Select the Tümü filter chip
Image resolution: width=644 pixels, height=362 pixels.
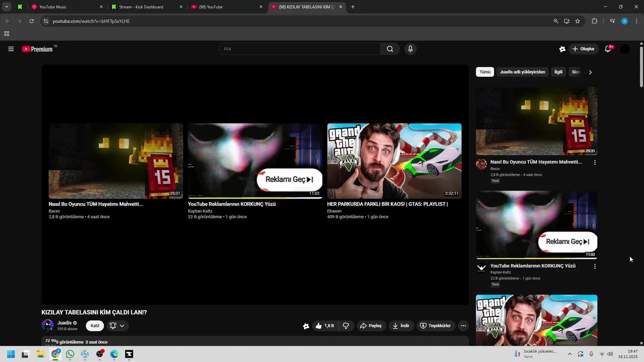point(485,72)
